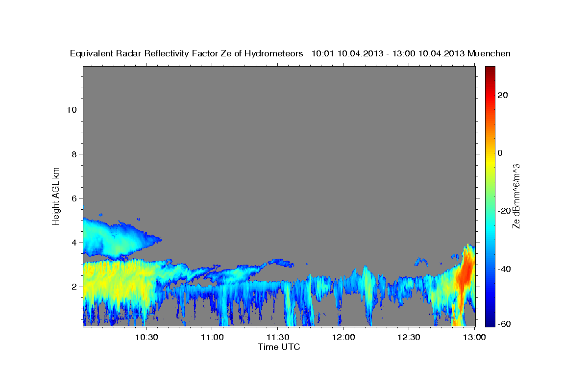Click the height tick label '6'

coord(73,198)
